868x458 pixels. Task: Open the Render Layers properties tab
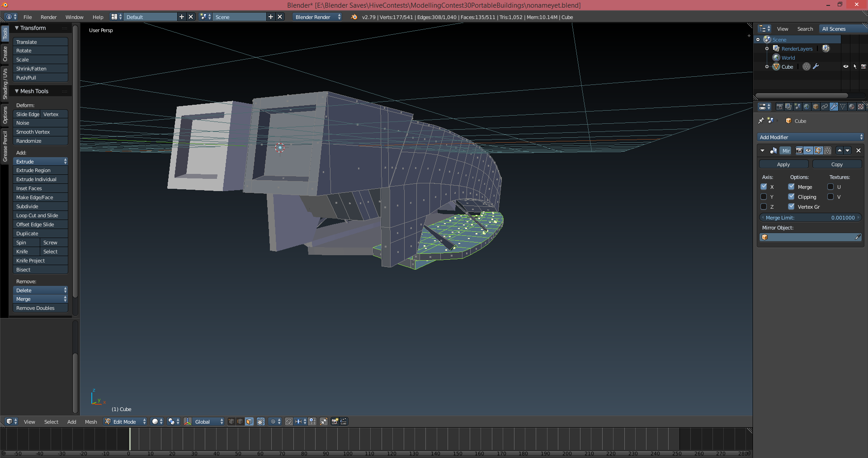tap(788, 107)
